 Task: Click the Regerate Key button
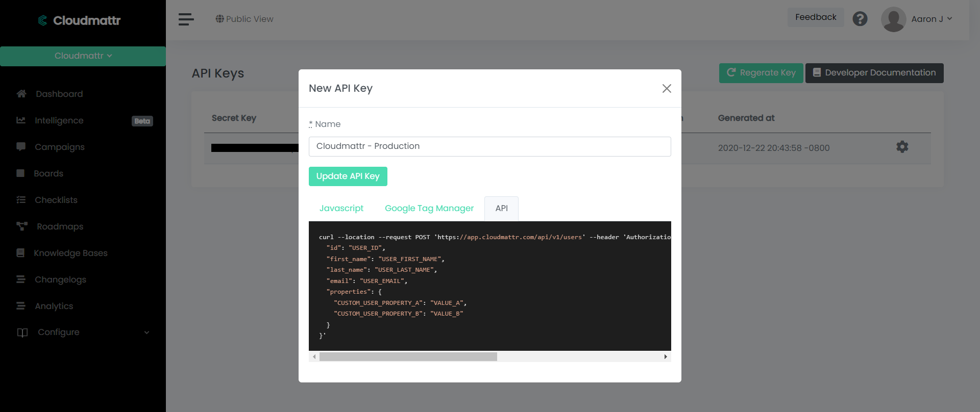click(761, 73)
